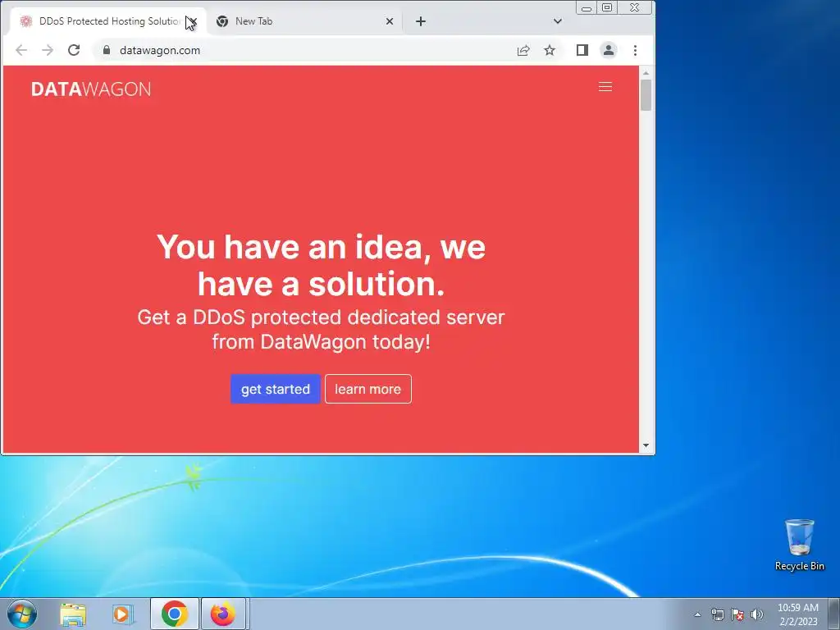Screen dimensions: 840x630
Task: Open the volume speaker icon
Action: pos(757,614)
